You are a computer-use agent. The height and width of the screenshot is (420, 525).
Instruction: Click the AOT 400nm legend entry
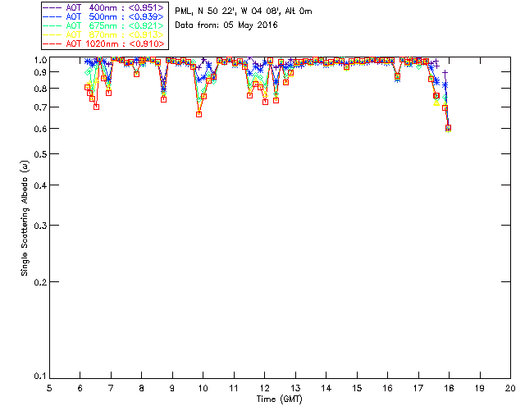click(103, 7)
